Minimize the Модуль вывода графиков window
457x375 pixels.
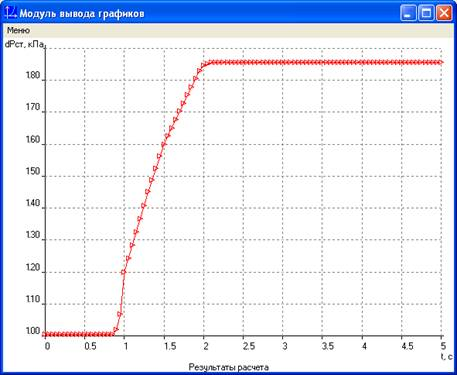408,13
